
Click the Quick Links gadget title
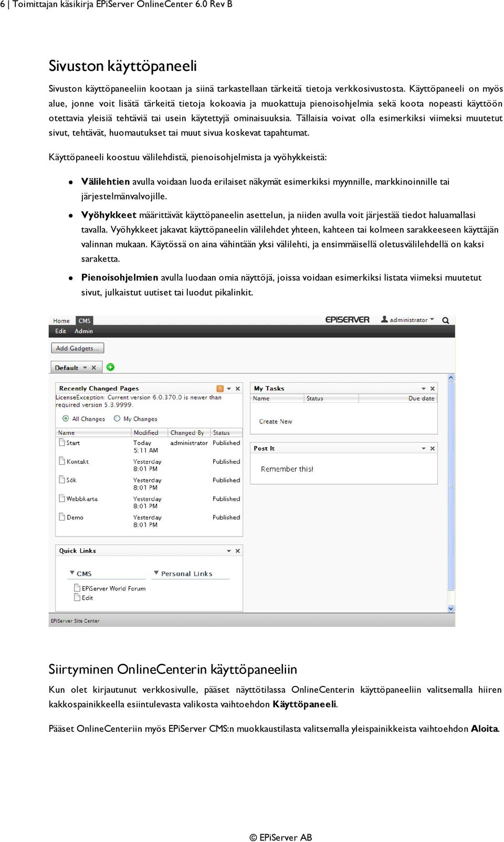click(78, 551)
